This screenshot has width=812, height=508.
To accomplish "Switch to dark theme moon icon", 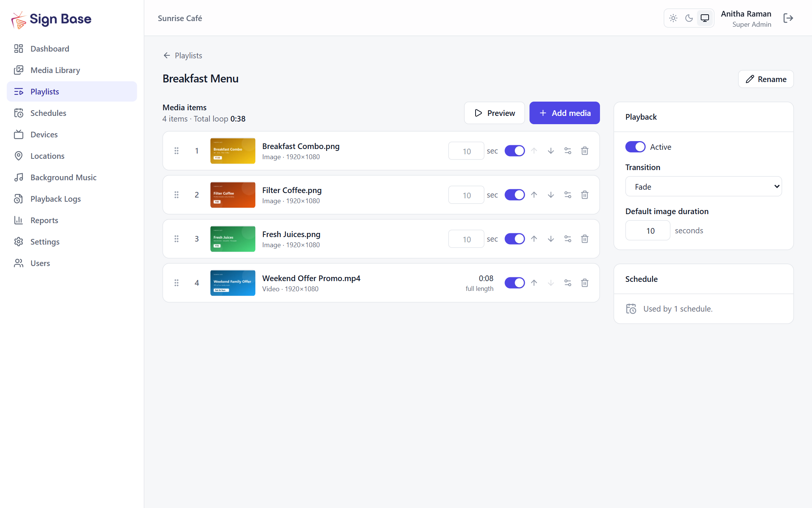I will [x=689, y=18].
